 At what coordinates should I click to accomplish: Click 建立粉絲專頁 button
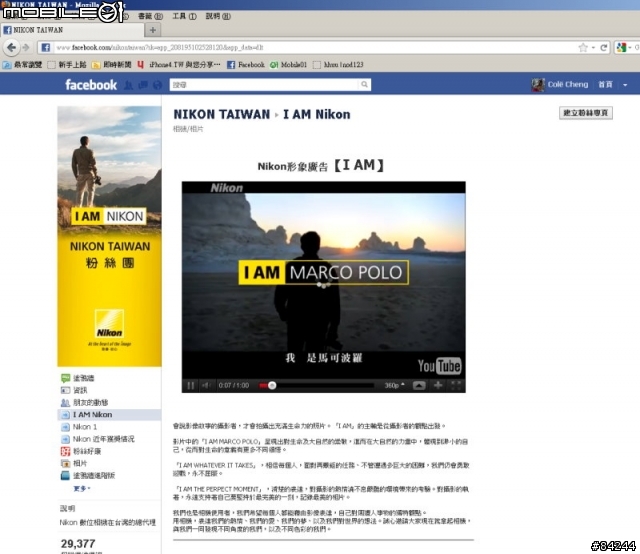click(586, 113)
